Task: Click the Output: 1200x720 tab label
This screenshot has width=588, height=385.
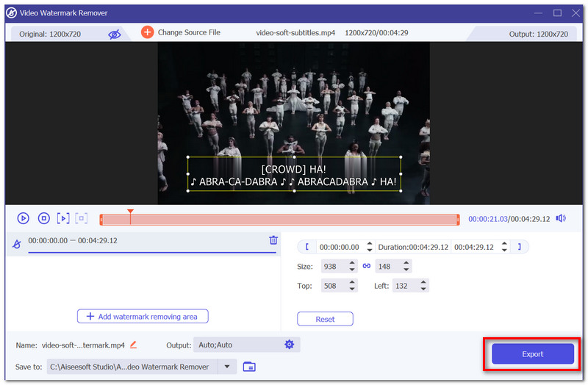Action: (x=539, y=34)
